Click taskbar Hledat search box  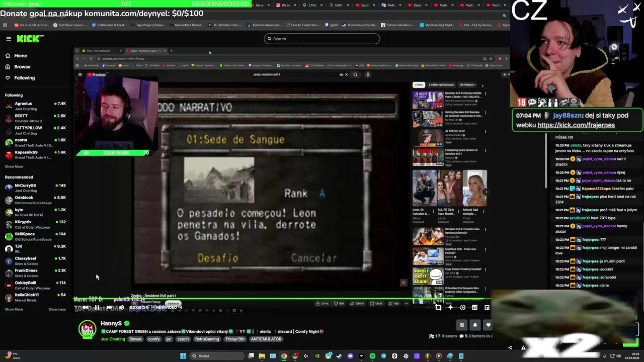coord(216,356)
